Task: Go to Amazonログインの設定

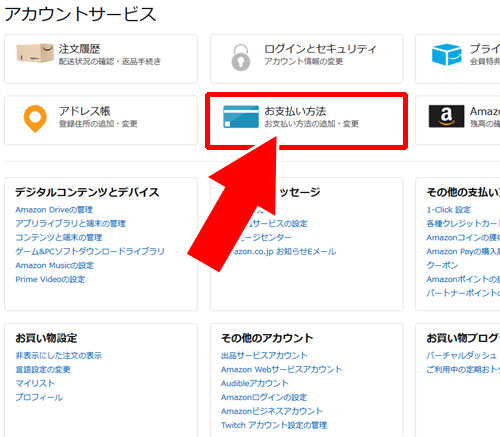Action: [264, 397]
